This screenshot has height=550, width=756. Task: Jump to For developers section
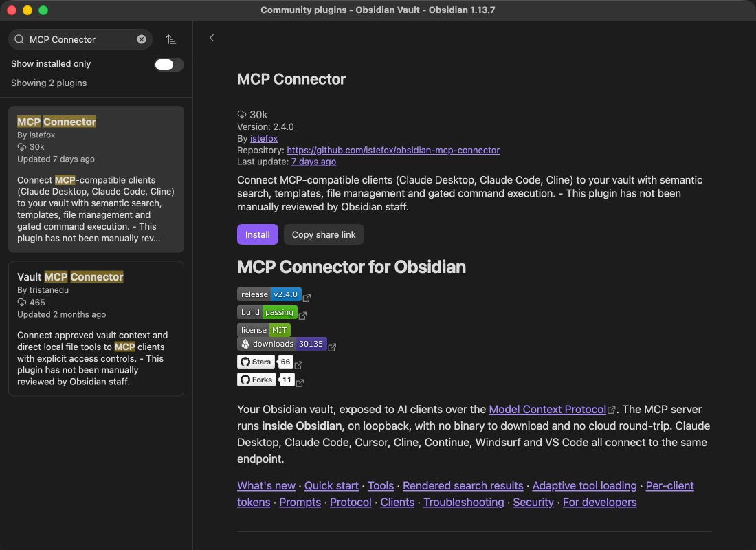(599, 503)
